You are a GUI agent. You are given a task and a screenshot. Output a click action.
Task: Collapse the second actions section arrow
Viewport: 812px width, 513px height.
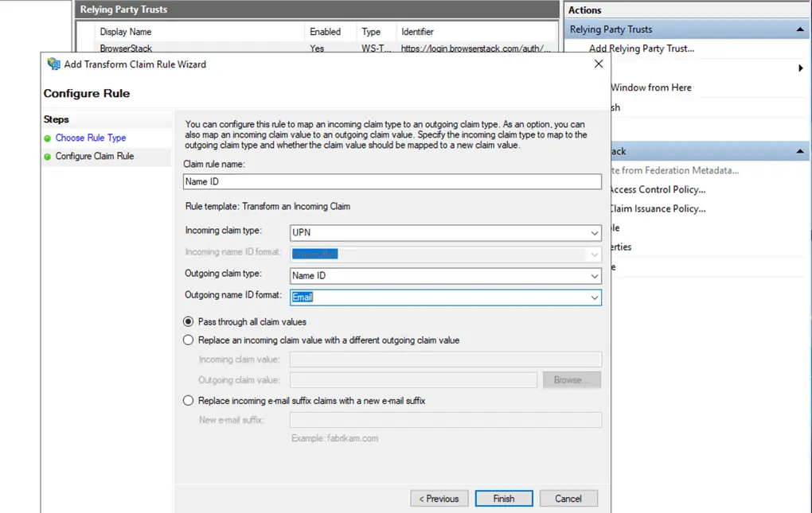point(800,151)
